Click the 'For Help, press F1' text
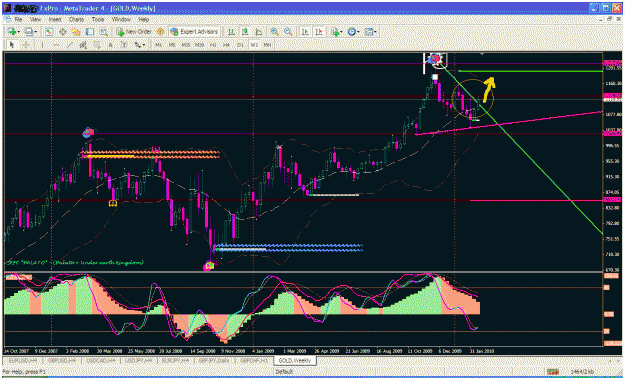625x378 pixels. coord(23,372)
